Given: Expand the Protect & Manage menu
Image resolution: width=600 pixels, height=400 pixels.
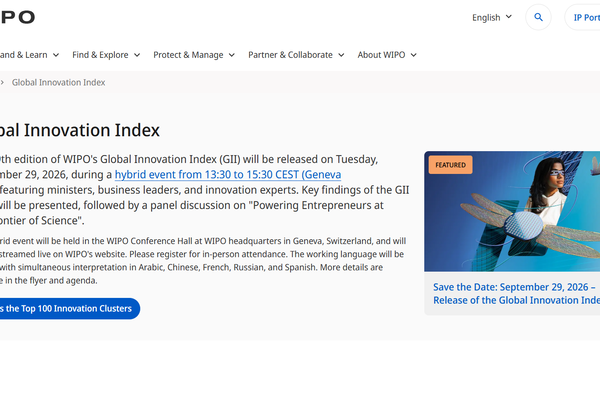Looking at the screenshot, I should coord(194,55).
